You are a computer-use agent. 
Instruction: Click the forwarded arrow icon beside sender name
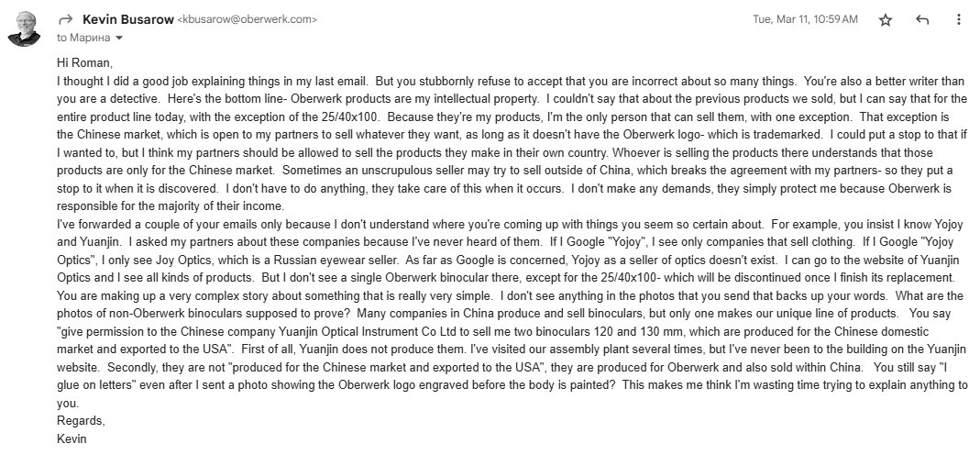(65, 20)
